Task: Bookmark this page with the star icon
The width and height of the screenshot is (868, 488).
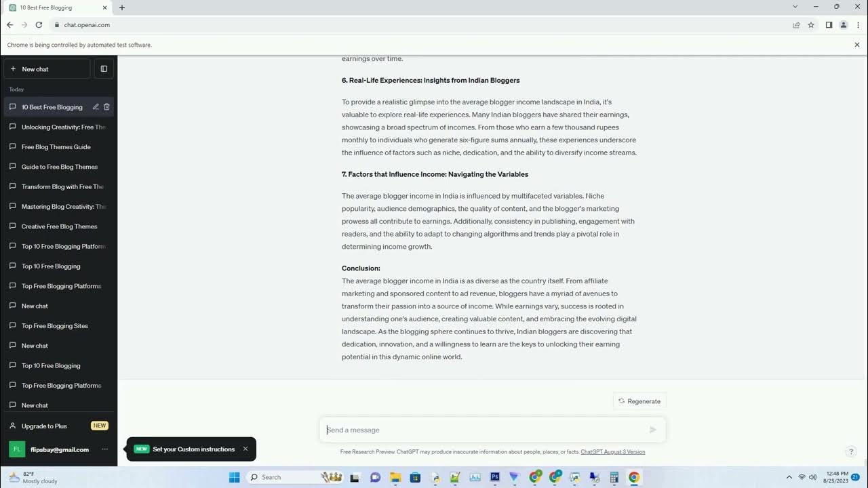Action: click(x=811, y=25)
